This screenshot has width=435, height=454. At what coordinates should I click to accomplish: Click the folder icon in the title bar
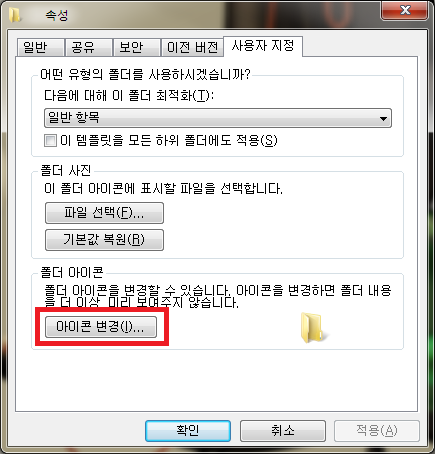coord(14,15)
